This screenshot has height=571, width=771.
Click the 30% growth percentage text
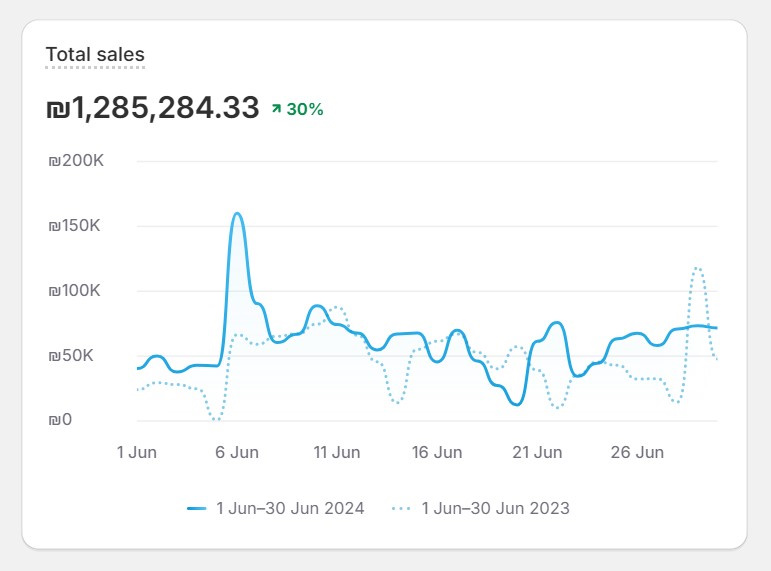point(305,109)
